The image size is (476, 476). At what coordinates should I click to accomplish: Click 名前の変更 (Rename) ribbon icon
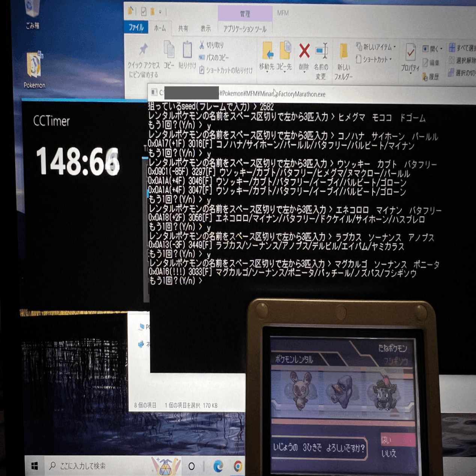[x=321, y=51]
